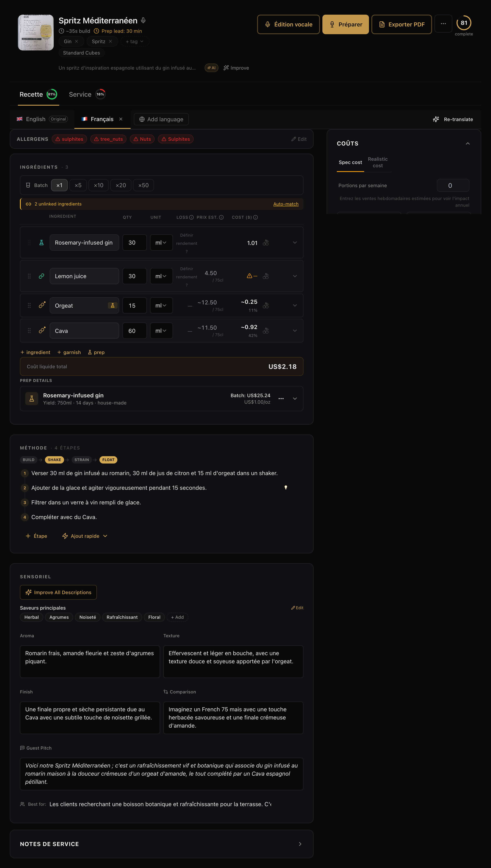Select batch multiplier x1
This screenshot has height=868, width=491.
[59, 185]
